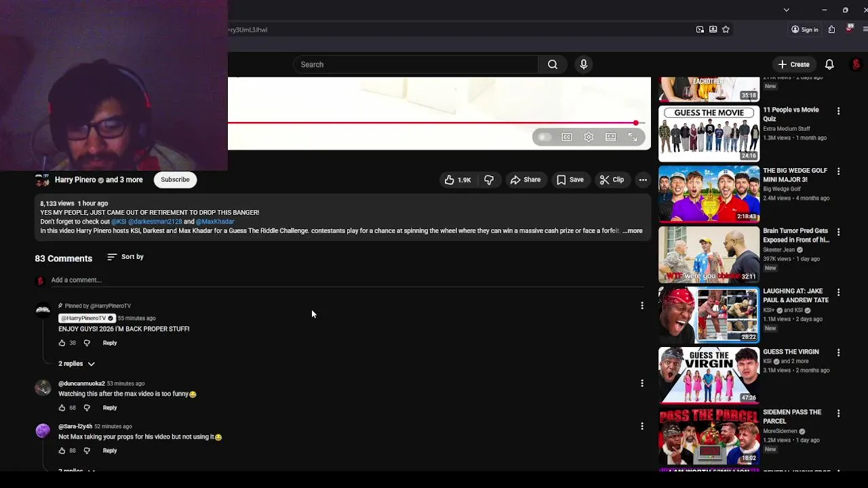Click the Clip button
Screen dimensions: 868x488
tap(612, 180)
